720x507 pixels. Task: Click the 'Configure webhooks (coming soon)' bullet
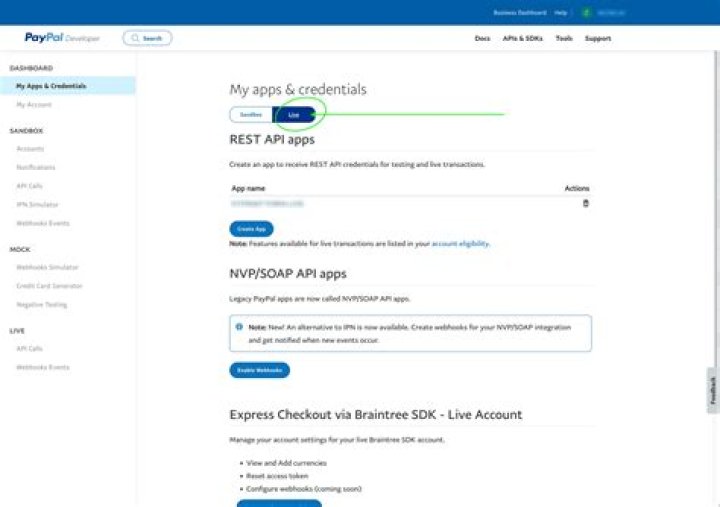[304, 489]
